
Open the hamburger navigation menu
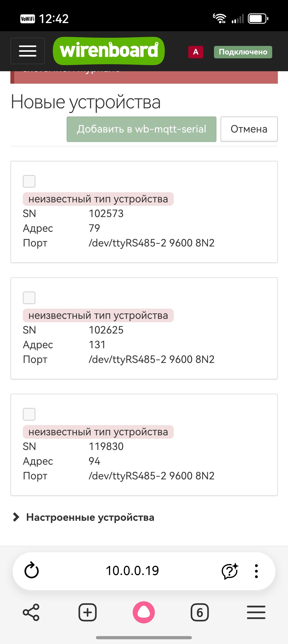click(x=28, y=51)
